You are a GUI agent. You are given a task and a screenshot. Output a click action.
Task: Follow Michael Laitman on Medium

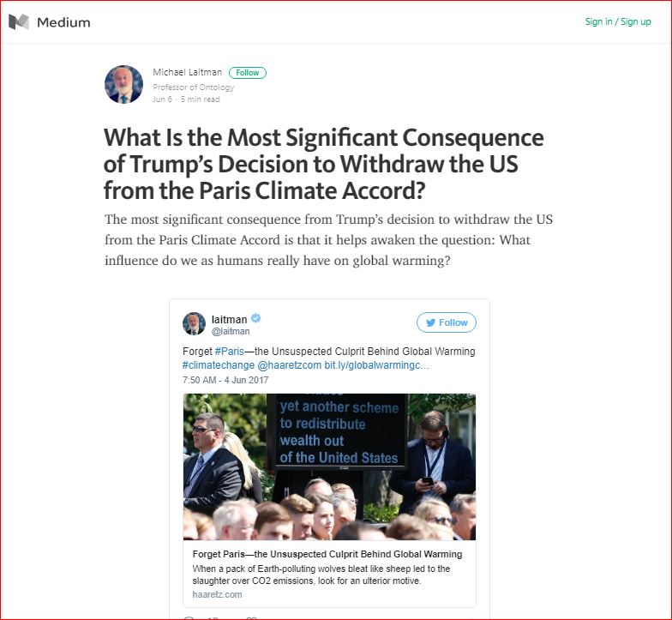tap(248, 73)
